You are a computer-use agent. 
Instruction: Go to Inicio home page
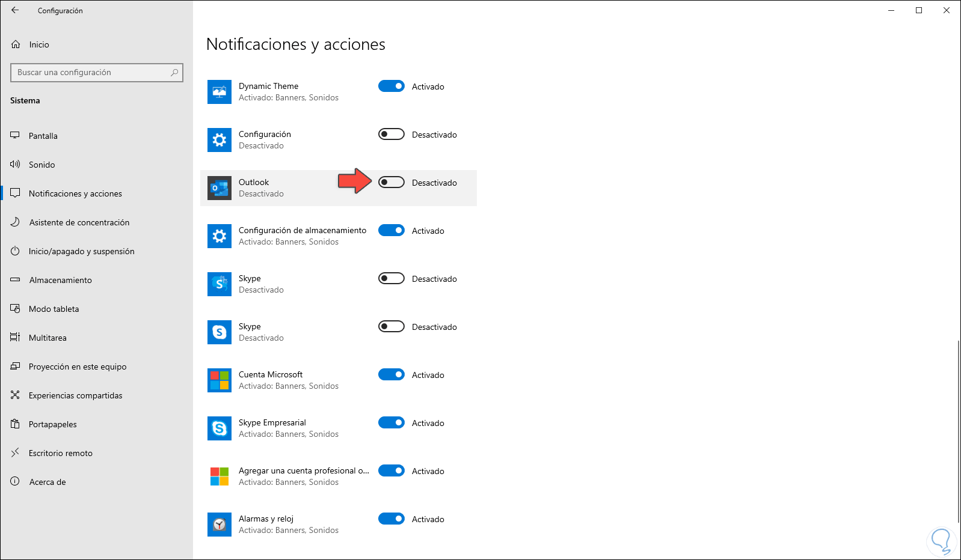tap(39, 44)
